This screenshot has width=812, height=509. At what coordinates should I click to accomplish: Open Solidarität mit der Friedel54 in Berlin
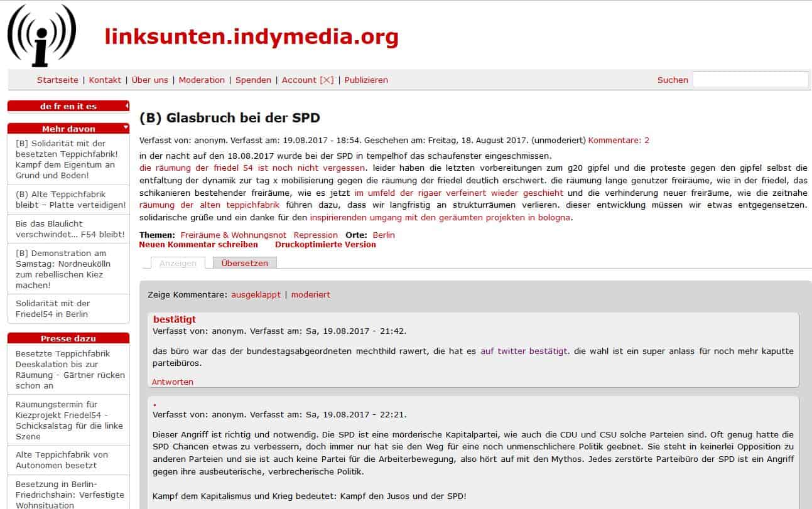[53, 308]
